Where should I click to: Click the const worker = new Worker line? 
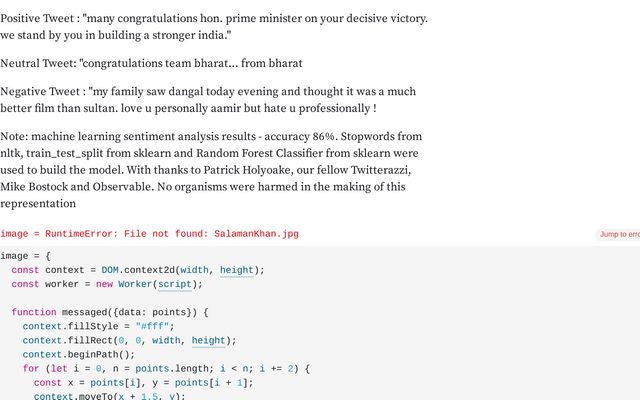coord(107,284)
